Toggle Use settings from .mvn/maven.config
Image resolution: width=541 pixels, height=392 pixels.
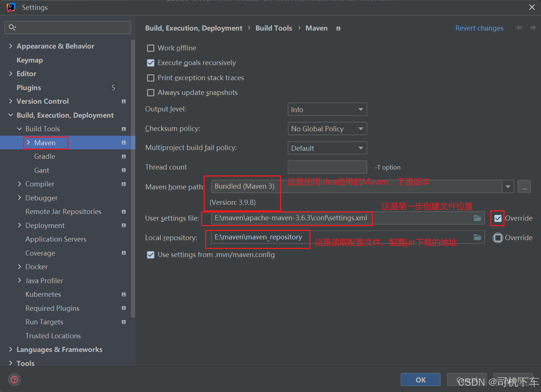coord(151,255)
